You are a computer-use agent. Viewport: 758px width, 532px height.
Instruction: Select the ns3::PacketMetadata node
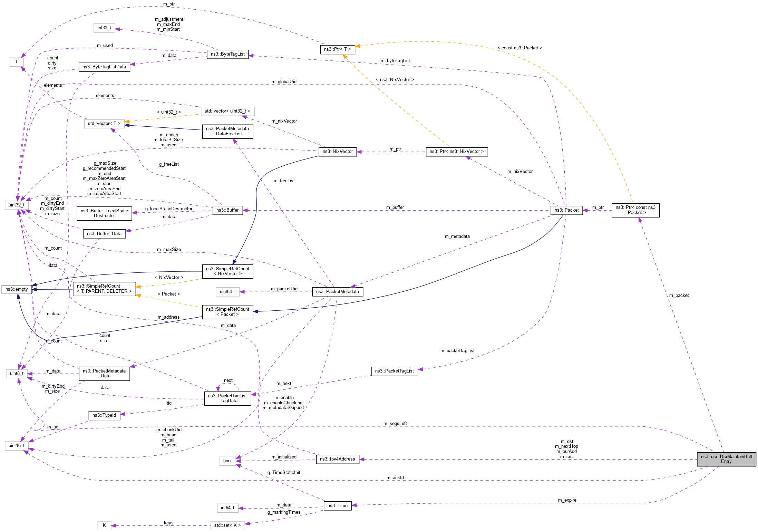338,292
